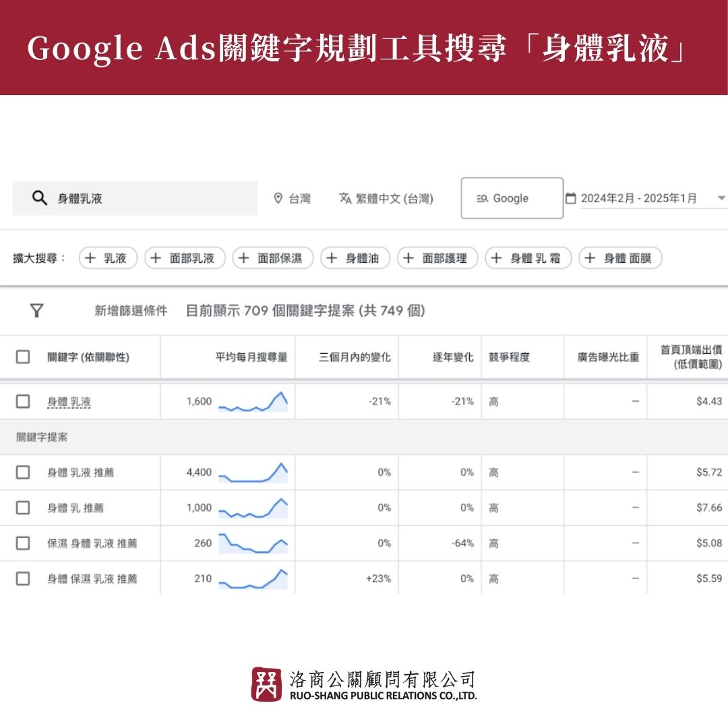Click the -64% year-over-year value
Viewport: 728px width, 728px height.
click(x=463, y=543)
